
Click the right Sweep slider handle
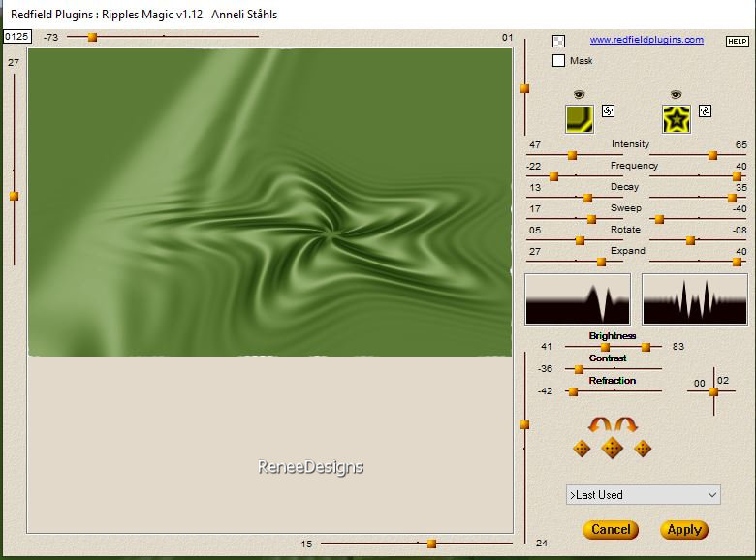pyautogui.click(x=659, y=219)
